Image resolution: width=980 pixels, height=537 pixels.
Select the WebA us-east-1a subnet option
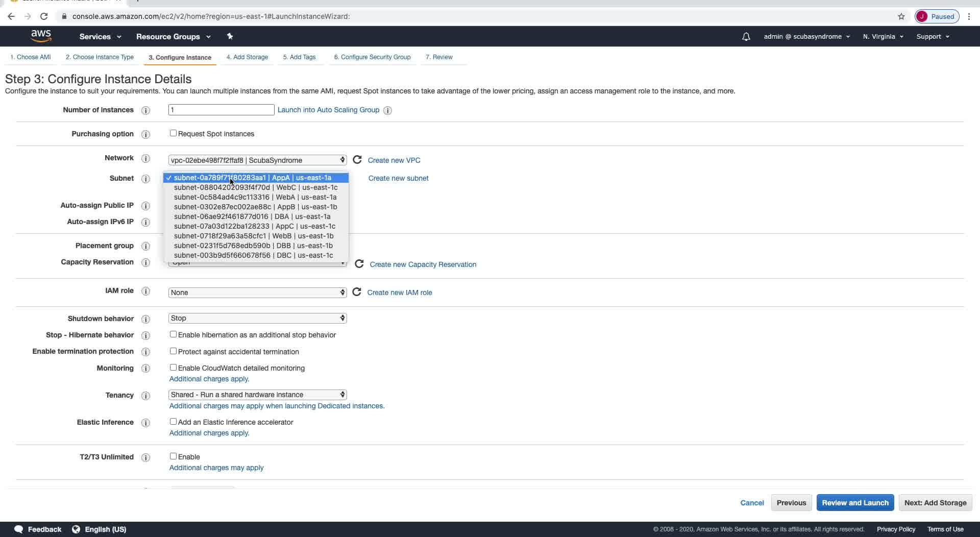coord(255,197)
